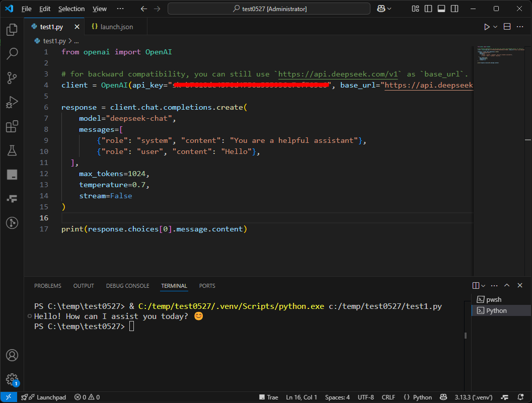Click Launchpad in the status bar
The width and height of the screenshot is (532, 403).
click(x=43, y=397)
